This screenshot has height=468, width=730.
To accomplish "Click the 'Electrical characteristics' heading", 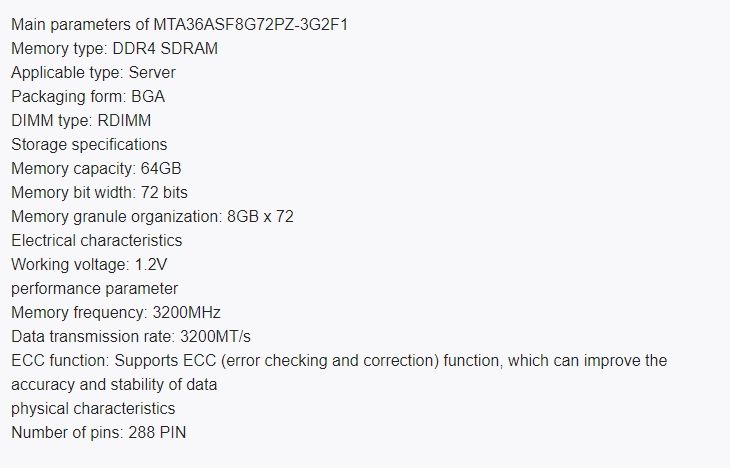I will tap(96, 240).
